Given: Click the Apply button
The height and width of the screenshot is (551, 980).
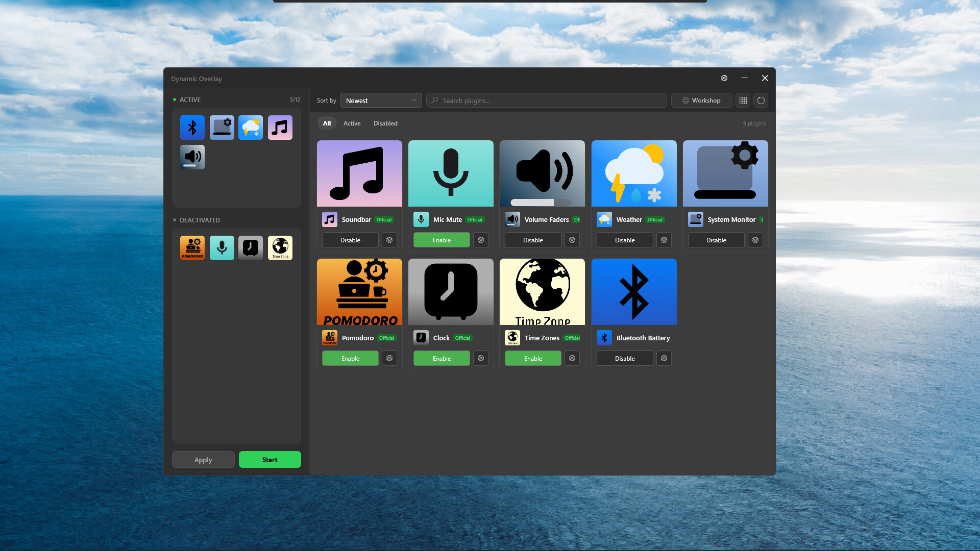Looking at the screenshot, I should coord(203,460).
